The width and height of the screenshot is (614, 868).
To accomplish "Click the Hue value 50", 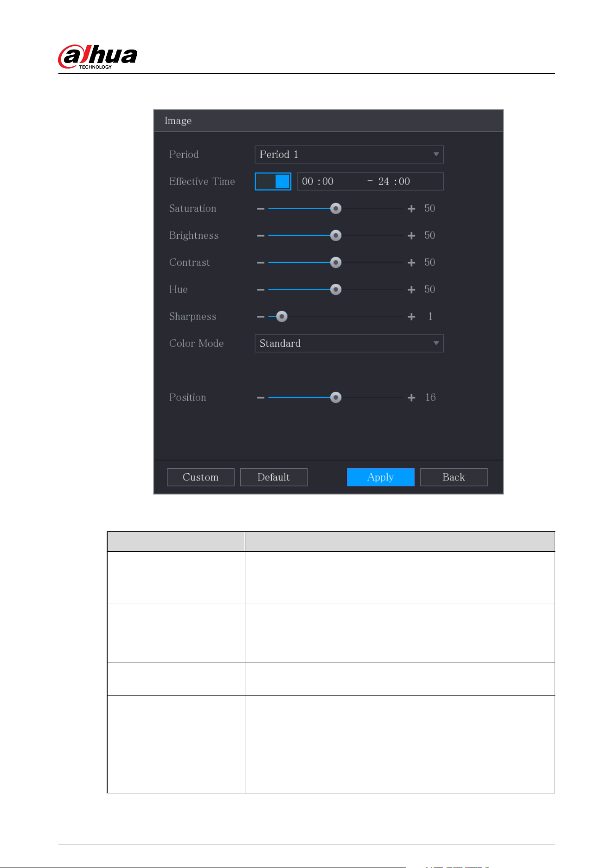I will coord(429,289).
